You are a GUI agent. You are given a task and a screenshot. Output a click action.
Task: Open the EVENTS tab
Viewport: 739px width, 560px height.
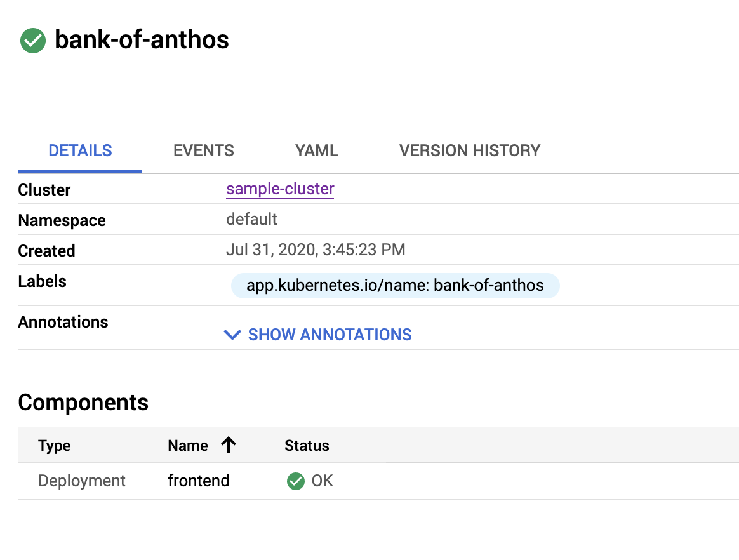point(203,151)
